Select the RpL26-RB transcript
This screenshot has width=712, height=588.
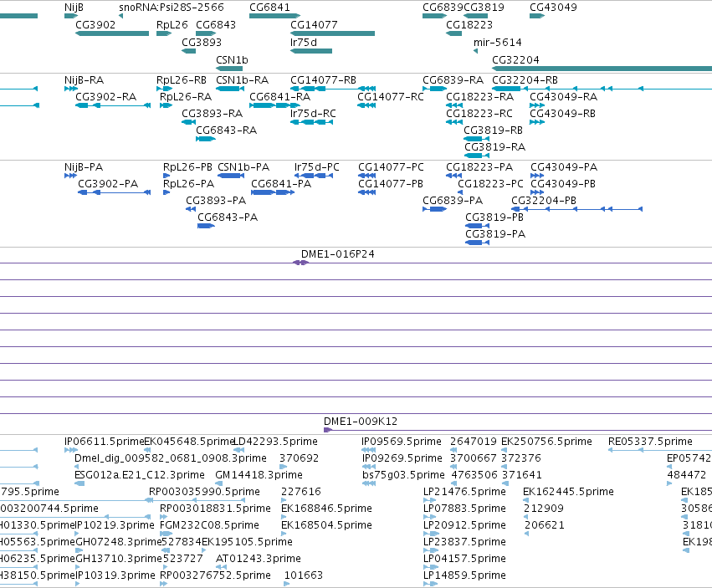[164, 89]
